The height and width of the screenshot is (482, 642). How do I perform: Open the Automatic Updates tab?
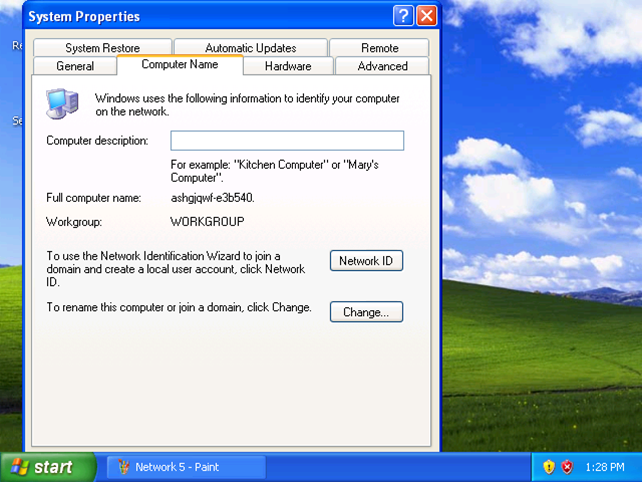click(251, 48)
